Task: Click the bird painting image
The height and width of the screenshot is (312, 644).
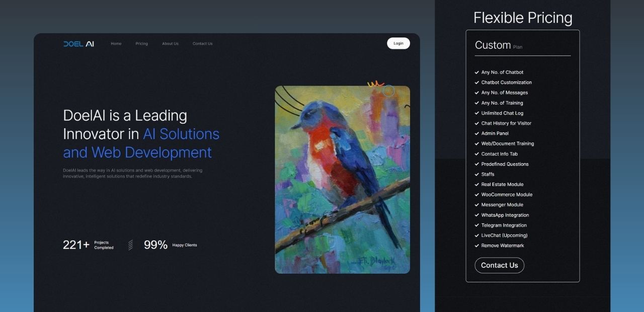Action: pyautogui.click(x=343, y=180)
